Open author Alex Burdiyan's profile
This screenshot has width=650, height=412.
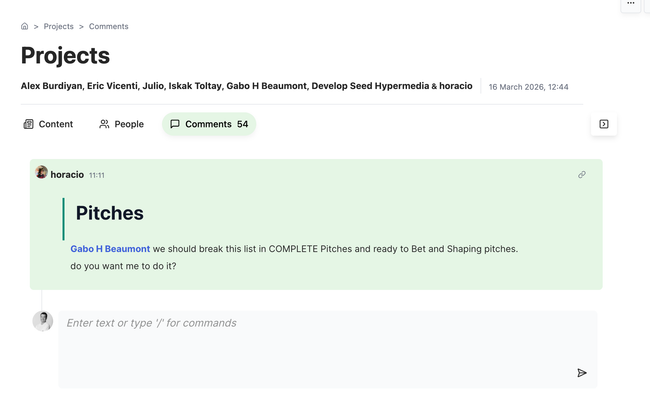[54, 86]
